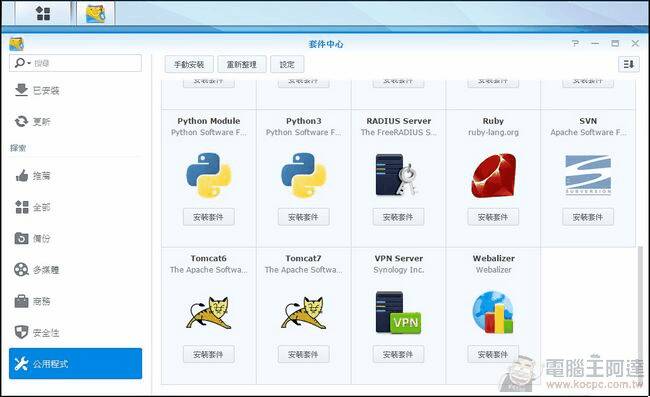Screen dimensions: 650x397
Task: Open RADIUS Server package icon
Action: click(x=397, y=174)
